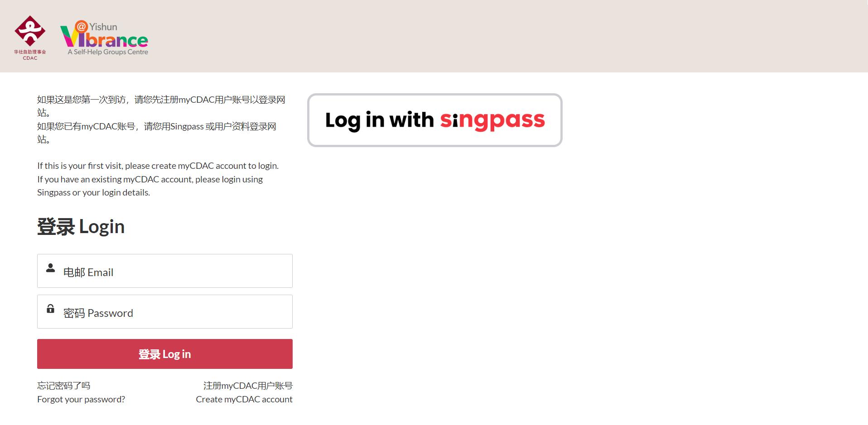Click the Chinese CDAC caption under the logo
Viewport: 868px width, 425px height.
[x=30, y=55]
